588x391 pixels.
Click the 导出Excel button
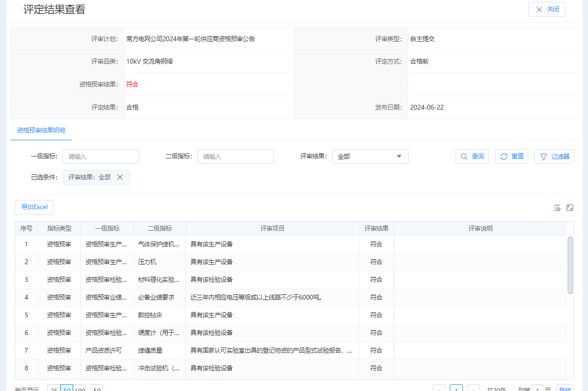coord(34,207)
